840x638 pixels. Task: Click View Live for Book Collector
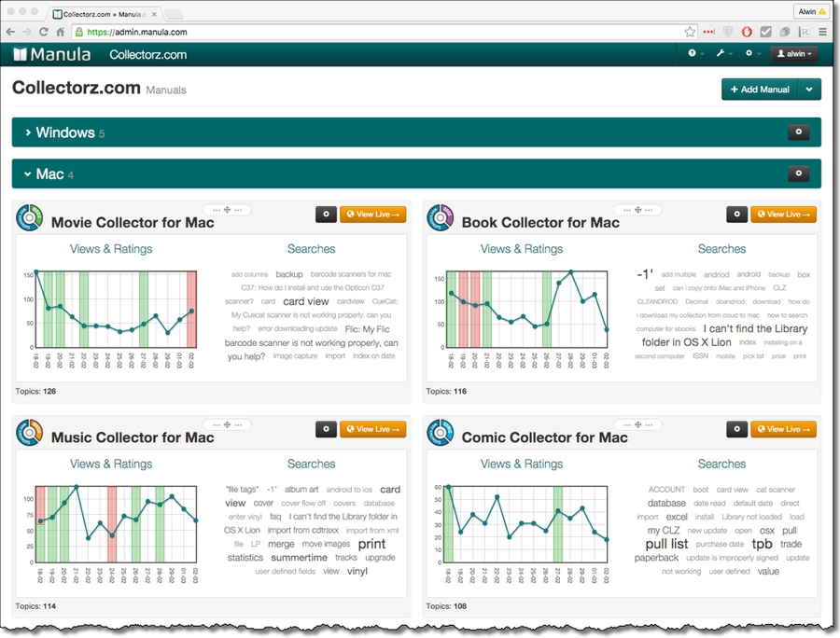click(x=783, y=215)
